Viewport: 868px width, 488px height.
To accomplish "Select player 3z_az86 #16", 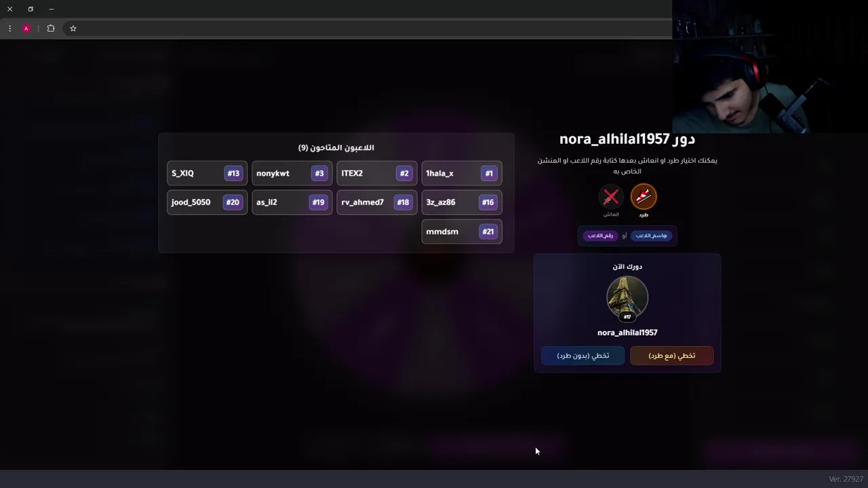I will (462, 203).
